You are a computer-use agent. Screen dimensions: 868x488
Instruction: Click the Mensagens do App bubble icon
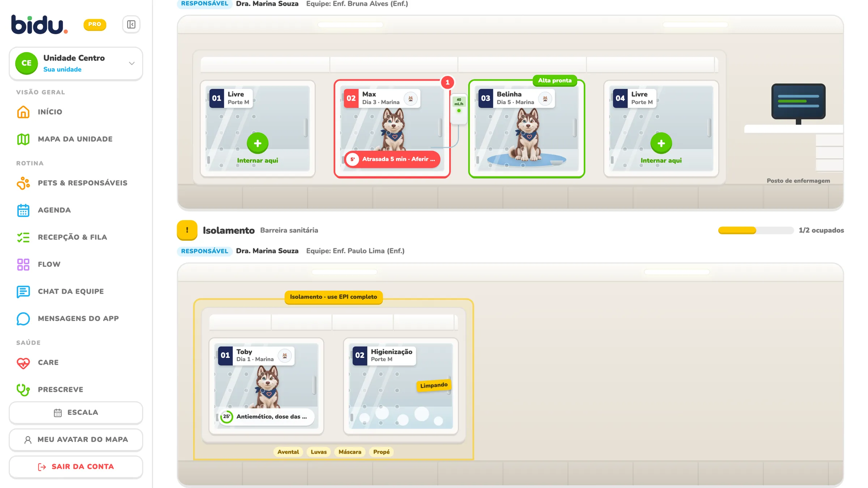point(23,318)
